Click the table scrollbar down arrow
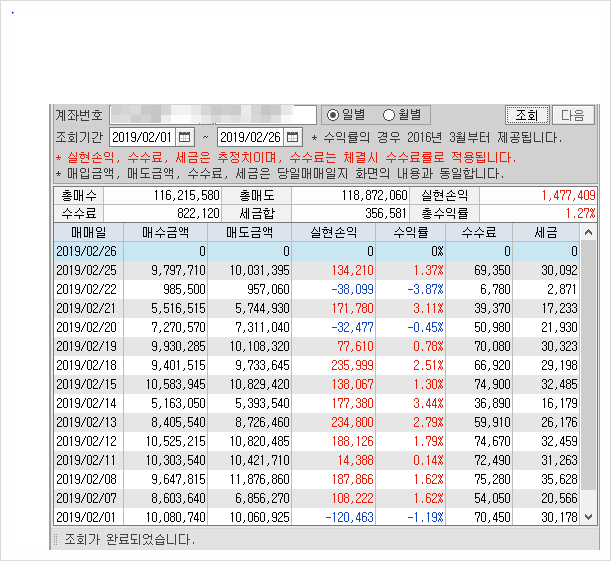The height and width of the screenshot is (561, 611). coord(588,517)
